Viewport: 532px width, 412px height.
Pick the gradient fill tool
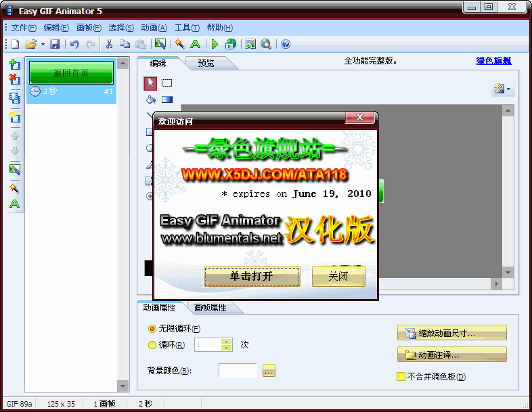pos(167,99)
